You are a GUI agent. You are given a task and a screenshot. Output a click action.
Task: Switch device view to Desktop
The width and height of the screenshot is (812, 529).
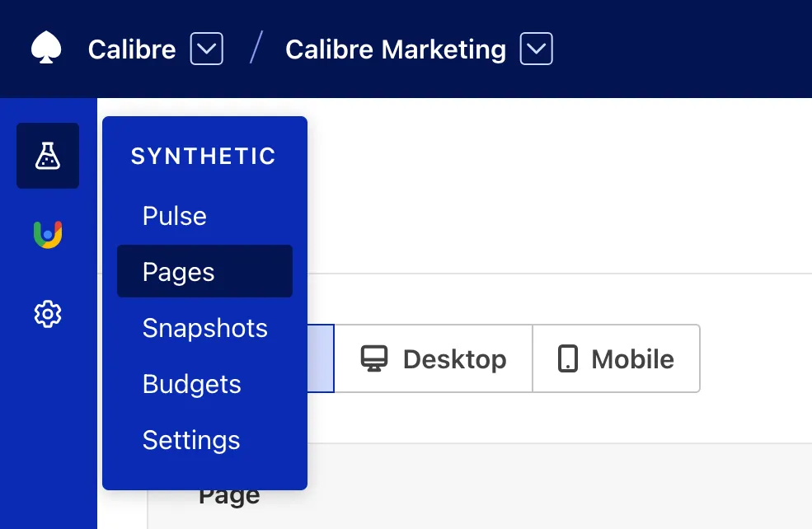pos(433,358)
